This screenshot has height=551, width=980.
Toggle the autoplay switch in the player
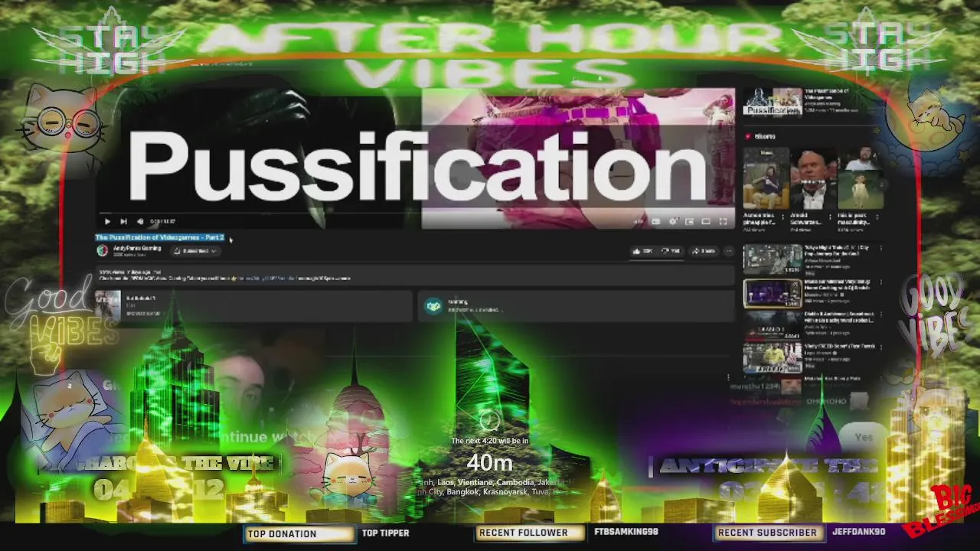(639, 221)
